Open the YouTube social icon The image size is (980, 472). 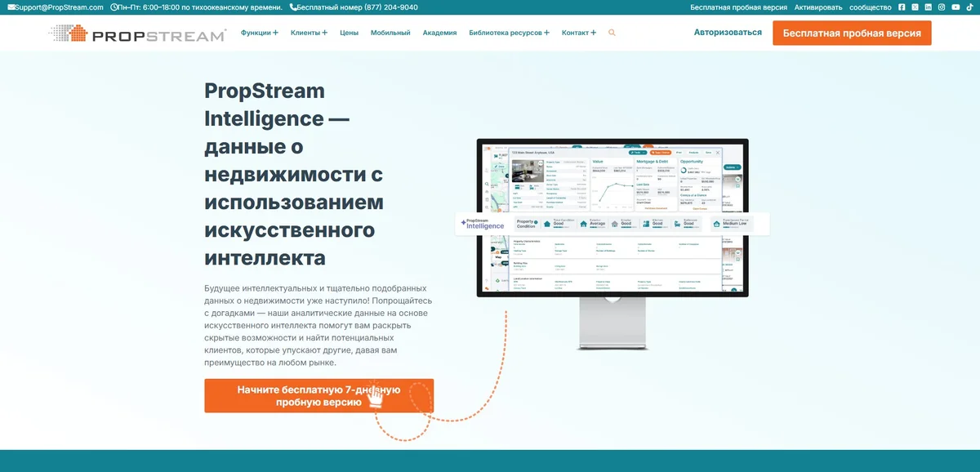tap(955, 7)
